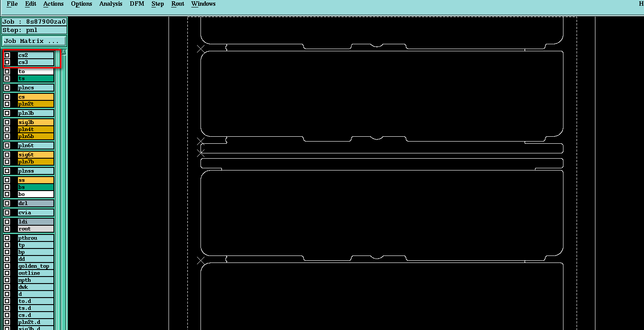Select the pln2t layer name
Screen dimensions: 644x330
tap(36, 104)
